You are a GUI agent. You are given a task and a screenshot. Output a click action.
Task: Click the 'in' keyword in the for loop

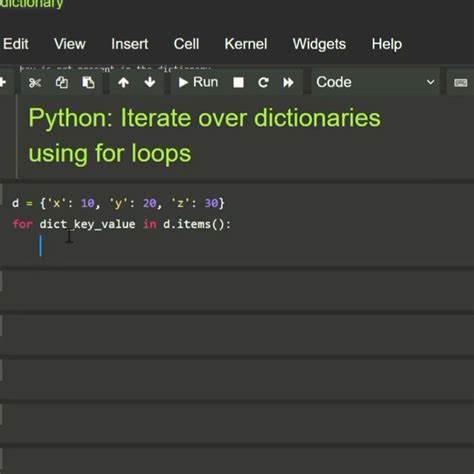tap(150, 224)
